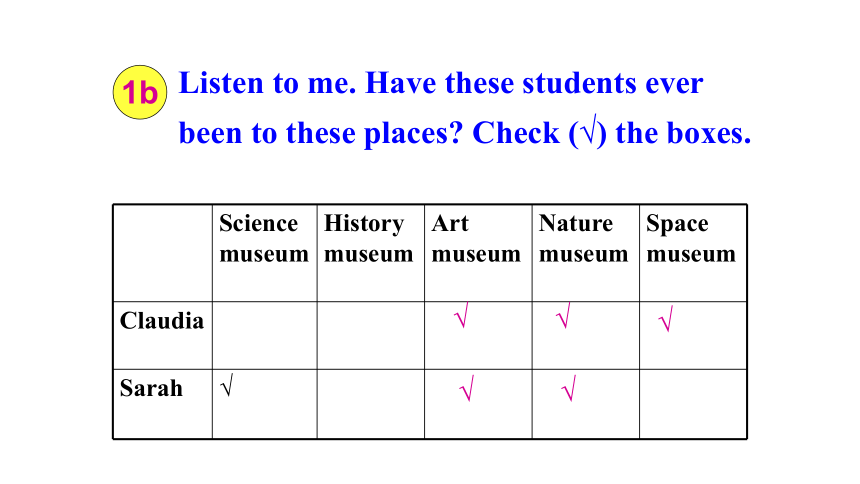Viewport: 860px width, 484px height.
Task: Select the History museum column header
Action: click(369, 239)
